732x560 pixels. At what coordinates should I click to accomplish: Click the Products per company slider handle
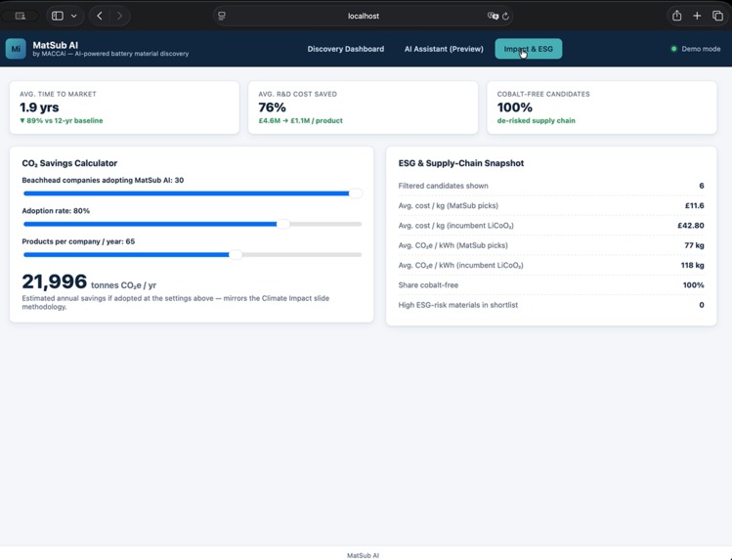236,255
